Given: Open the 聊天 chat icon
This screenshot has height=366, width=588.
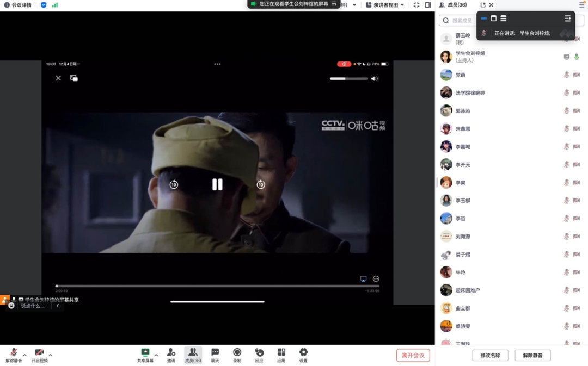Looking at the screenshot, I should pyautogui.click(x=215, y=353).
